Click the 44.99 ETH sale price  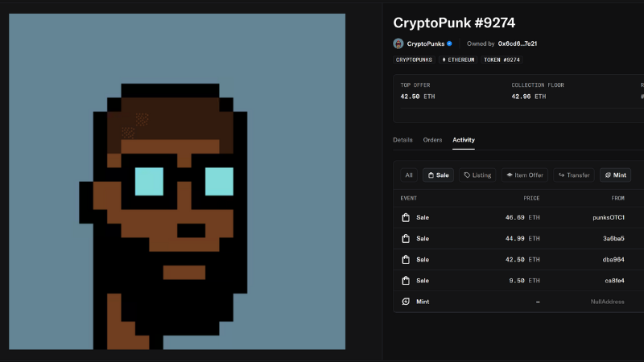point(522,238)
